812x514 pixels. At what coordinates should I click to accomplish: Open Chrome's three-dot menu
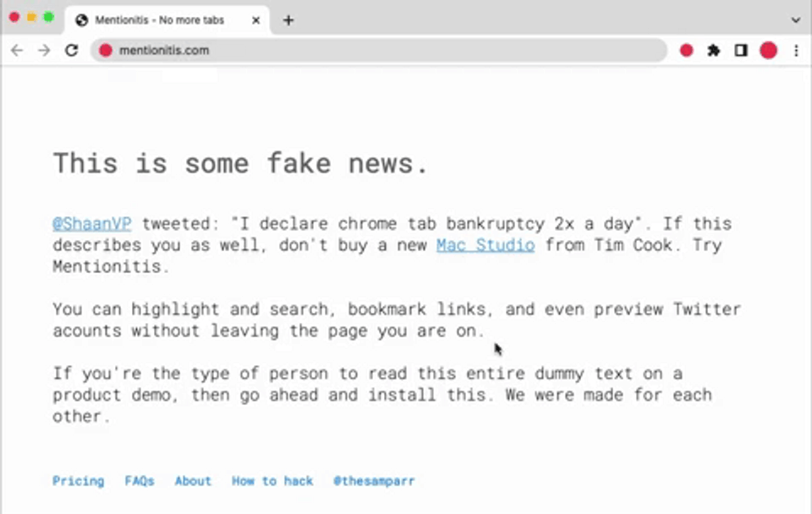[x=796, y=50]
